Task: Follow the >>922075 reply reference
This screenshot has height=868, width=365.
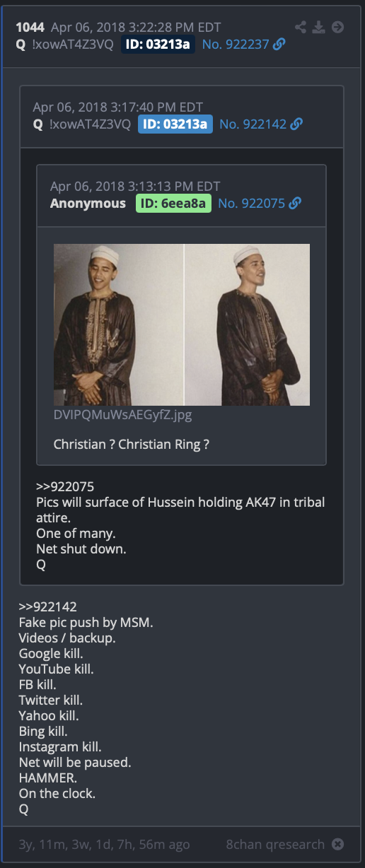Action: coord(65,487)
